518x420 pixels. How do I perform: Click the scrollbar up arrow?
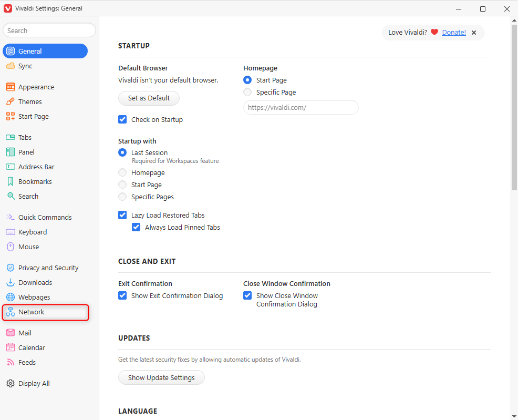(514, 20)
